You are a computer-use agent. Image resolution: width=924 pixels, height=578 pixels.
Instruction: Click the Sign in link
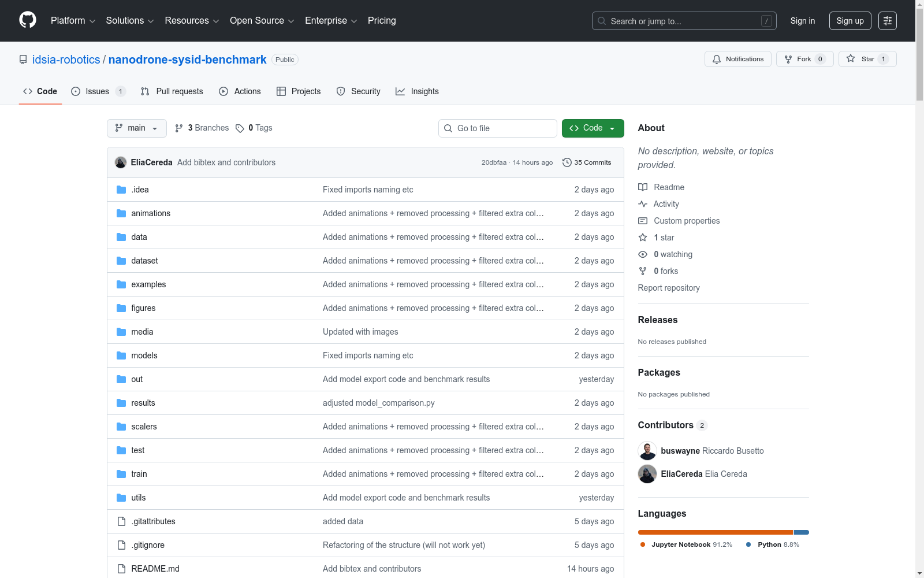point(803,21)
